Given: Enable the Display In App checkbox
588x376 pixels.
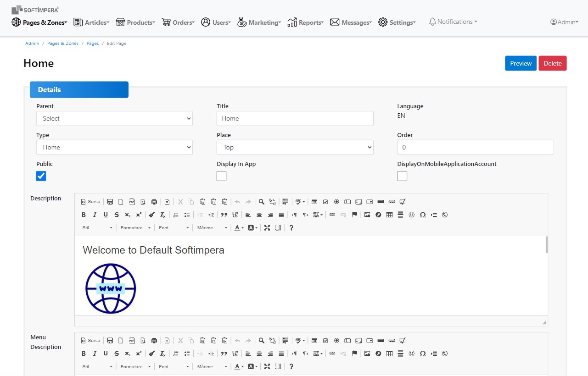Looking at the screenshot, I should (x=222, y=176).
